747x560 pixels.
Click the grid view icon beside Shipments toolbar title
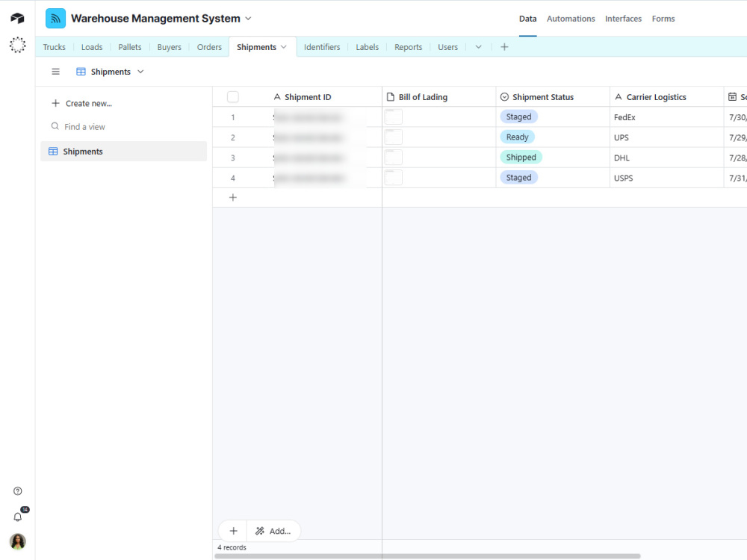click(x=81, y=72)
